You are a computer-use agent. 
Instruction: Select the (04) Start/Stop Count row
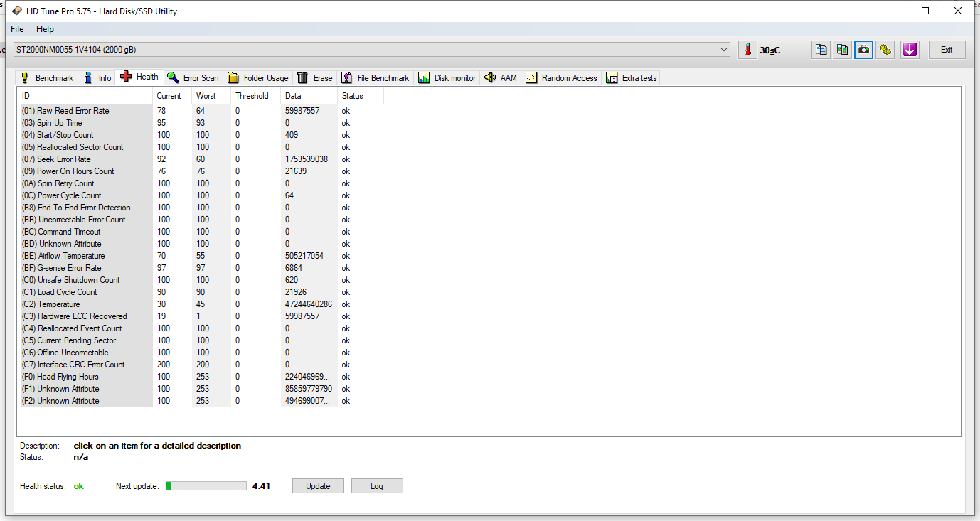tap(201, 135)
